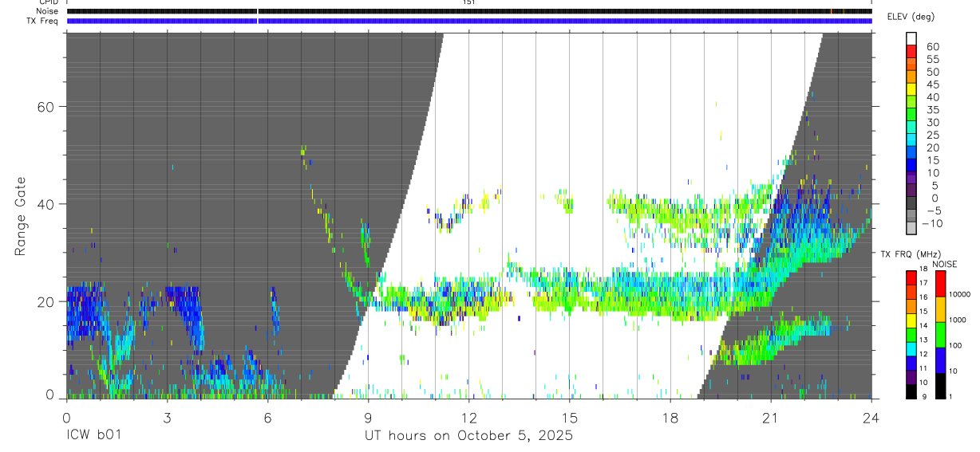The width and height of the screenshot is (980, 452).
Task: Click the '35' label on ELEV colorbar
Action: tap(932, 109)
